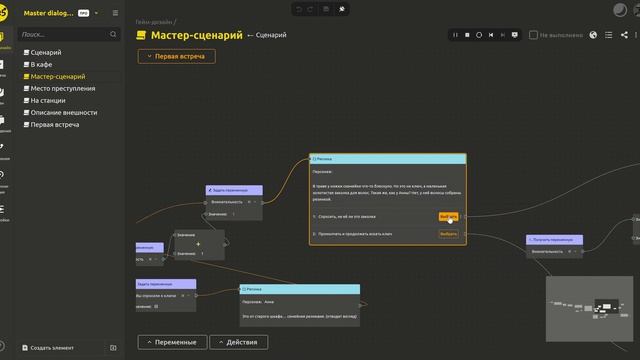Click the 'Мастер-сценарий' title
Viewport: 640px width, 360px height.
click(197, 35)
